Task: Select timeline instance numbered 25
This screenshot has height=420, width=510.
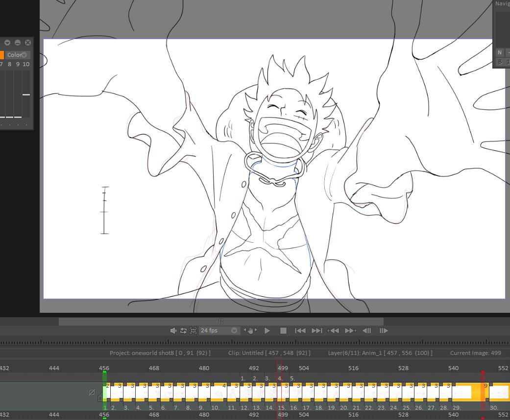Action: 408,392
